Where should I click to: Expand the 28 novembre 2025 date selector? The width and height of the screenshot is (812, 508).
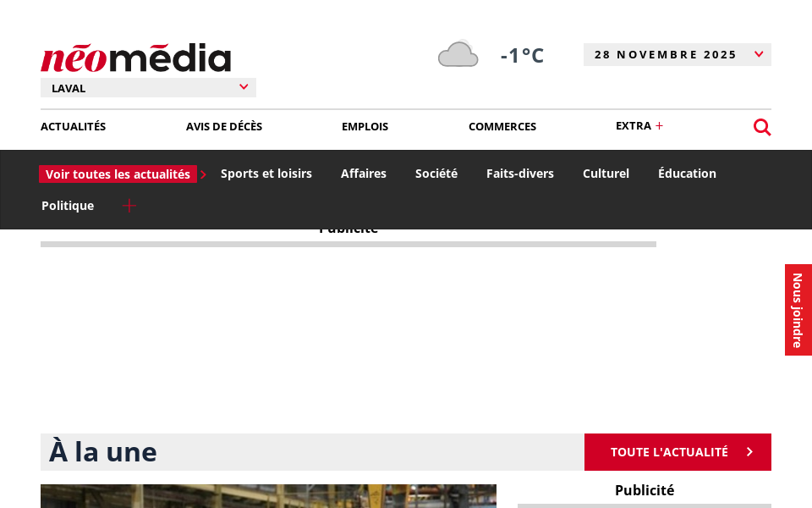[677, 54]
